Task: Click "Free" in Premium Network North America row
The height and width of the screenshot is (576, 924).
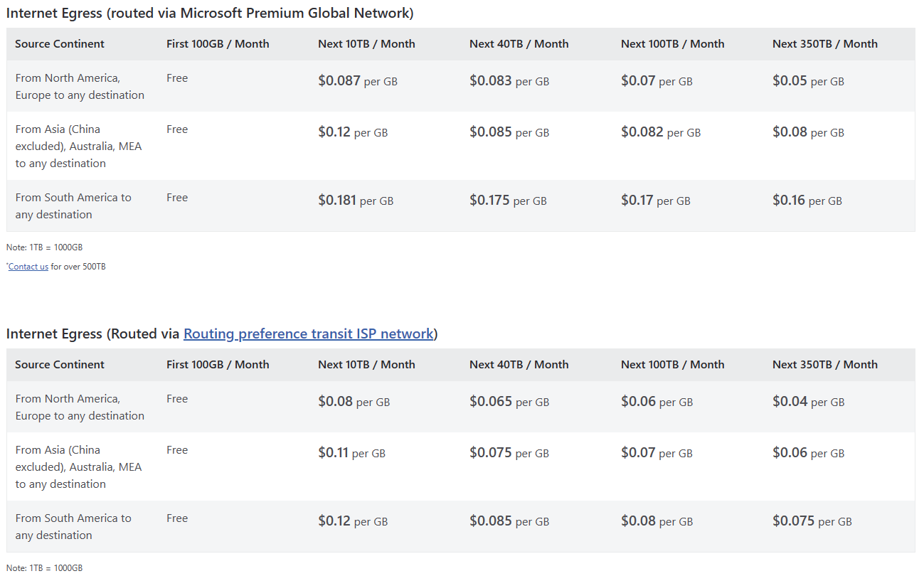Action: click(x=177, y=78)
